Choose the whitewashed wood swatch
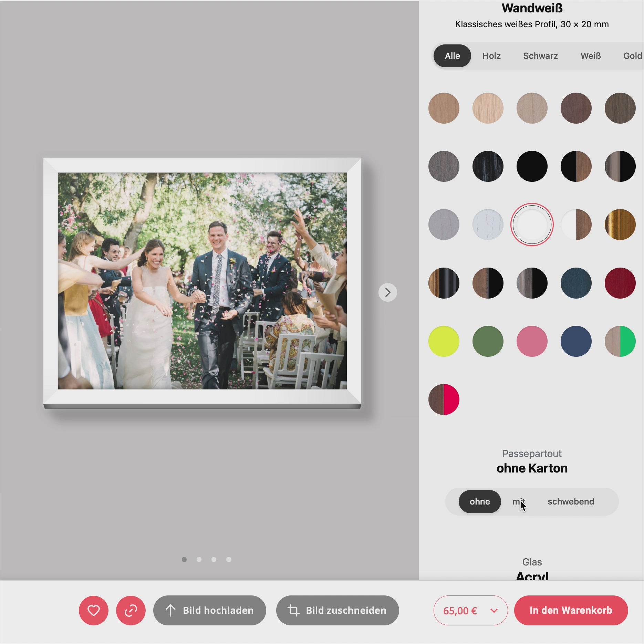 (x=488, y=225)
